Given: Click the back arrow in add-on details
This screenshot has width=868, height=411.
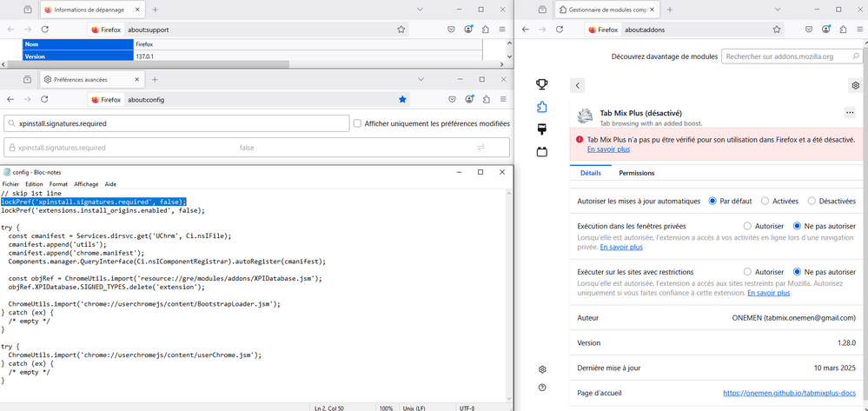Looking at the screenshot, I should [578, 85].
